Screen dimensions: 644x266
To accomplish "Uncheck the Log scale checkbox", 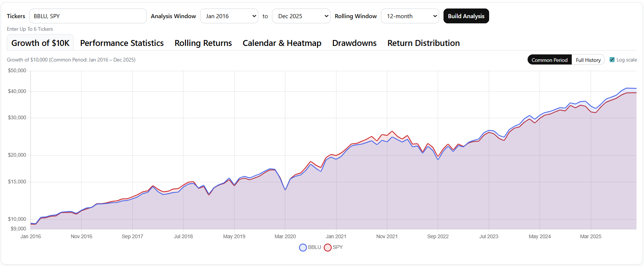I will point(612,60).
